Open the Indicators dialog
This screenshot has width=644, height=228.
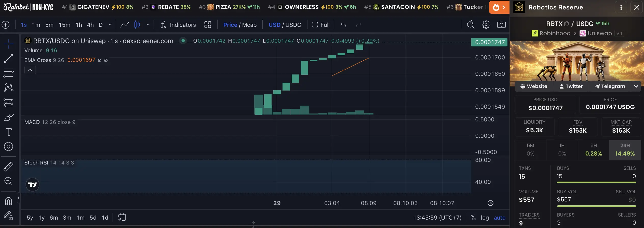click(178, 25)
